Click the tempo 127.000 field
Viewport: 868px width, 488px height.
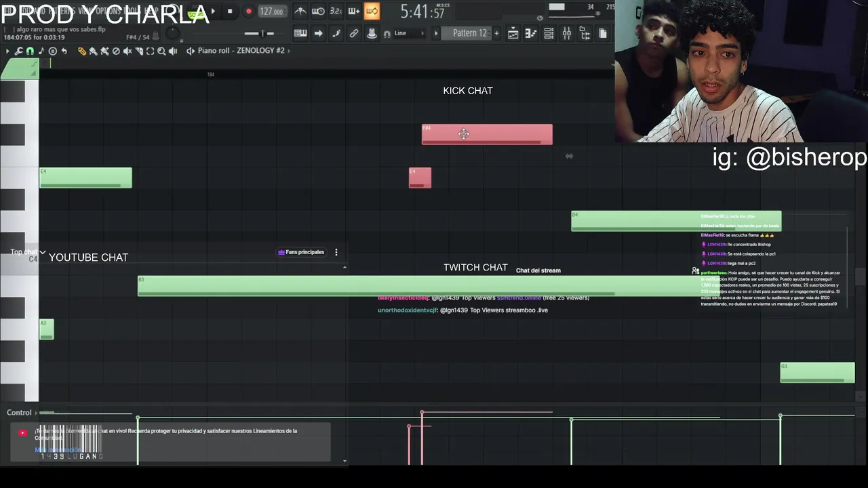coord(273,11)
